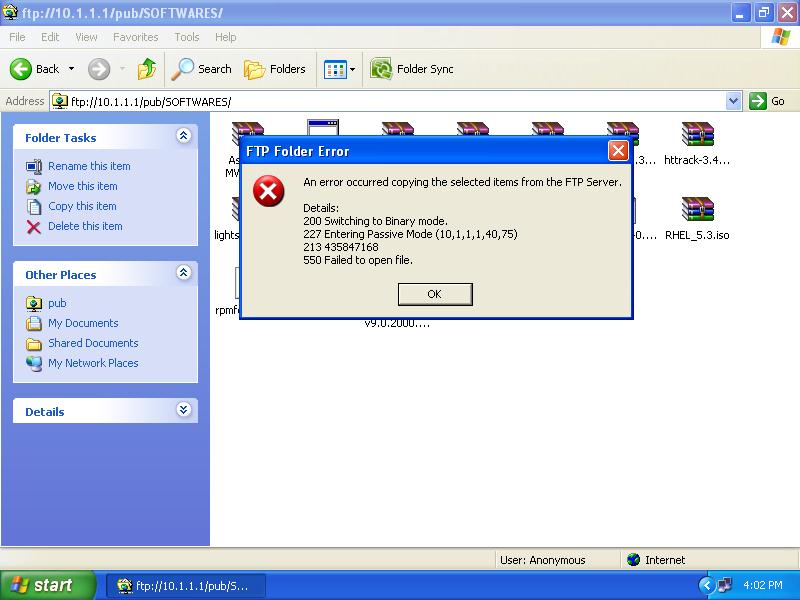
Task: Collapse the Folder Tasks panel
Action: click(183, 137)
